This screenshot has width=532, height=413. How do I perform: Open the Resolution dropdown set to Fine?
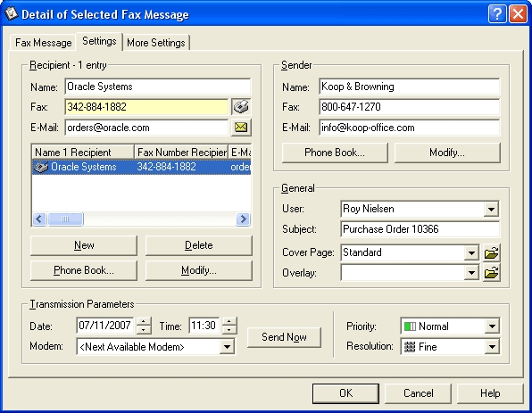[x=492, y=346]
